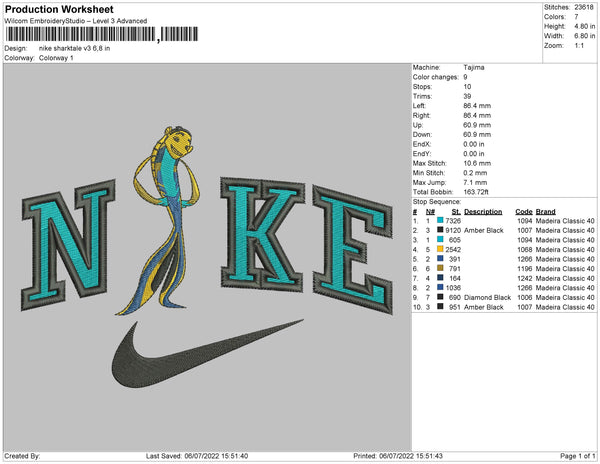
Task: Click the Amber Black swatch in row 10
Action: pos(440,306)
